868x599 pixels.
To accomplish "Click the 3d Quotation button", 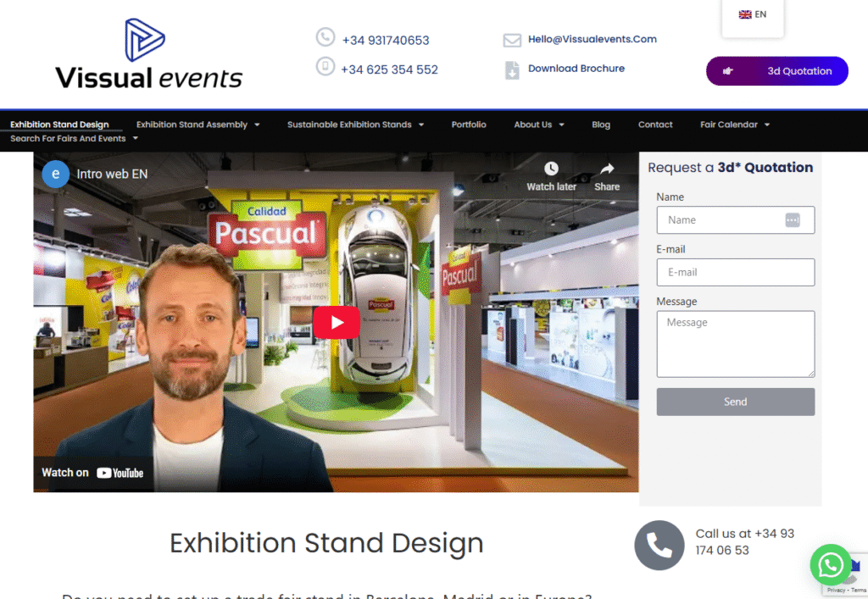I will click(776, 71).
